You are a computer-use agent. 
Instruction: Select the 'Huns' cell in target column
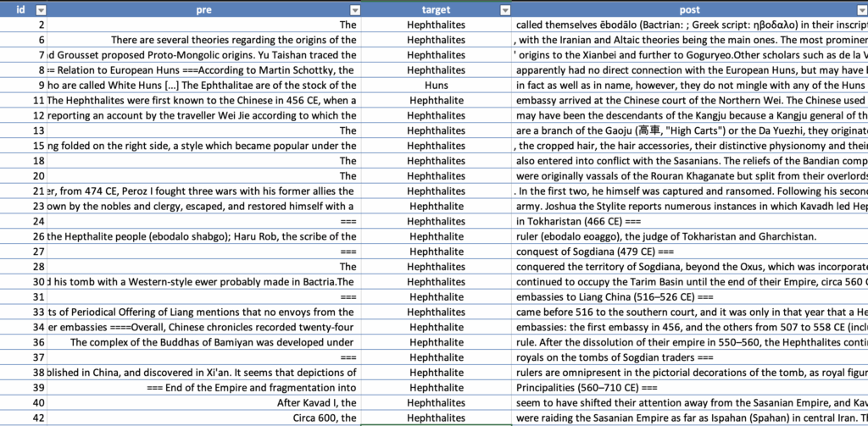437,86
